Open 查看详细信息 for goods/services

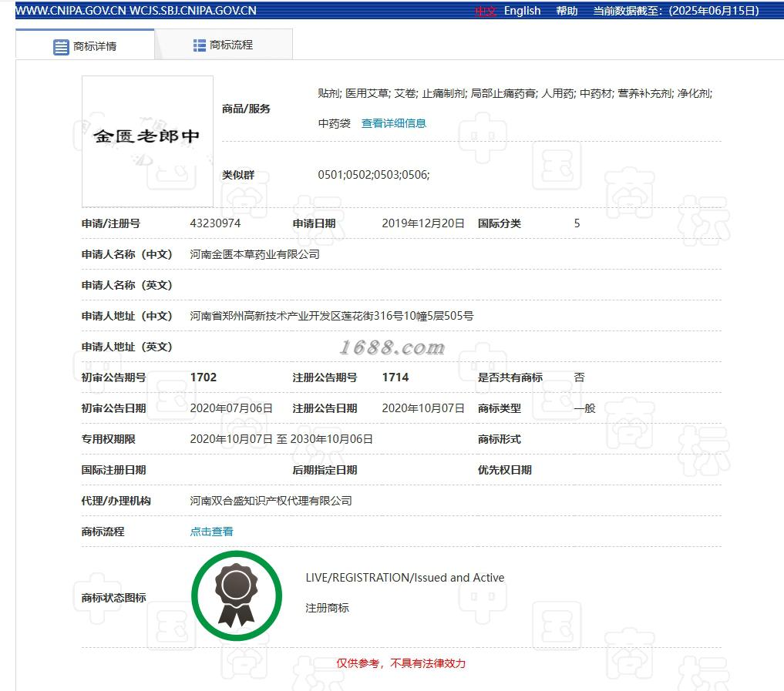(393, 123)
